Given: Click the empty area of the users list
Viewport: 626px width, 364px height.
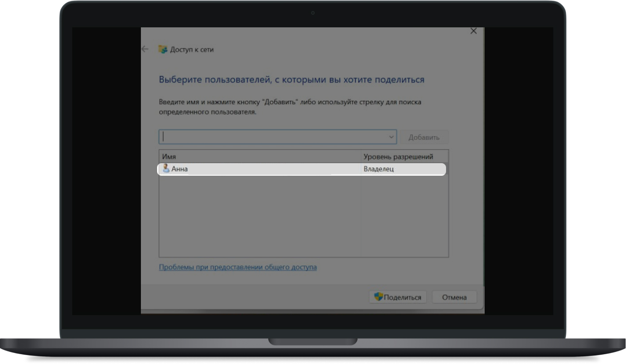Looking at the screenshot, I should click(303, 215).
